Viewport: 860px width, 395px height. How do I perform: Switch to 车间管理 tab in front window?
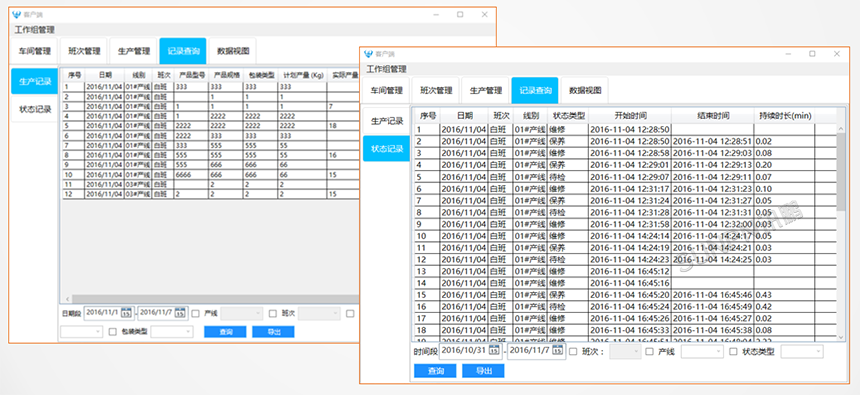tap(386, 91)
